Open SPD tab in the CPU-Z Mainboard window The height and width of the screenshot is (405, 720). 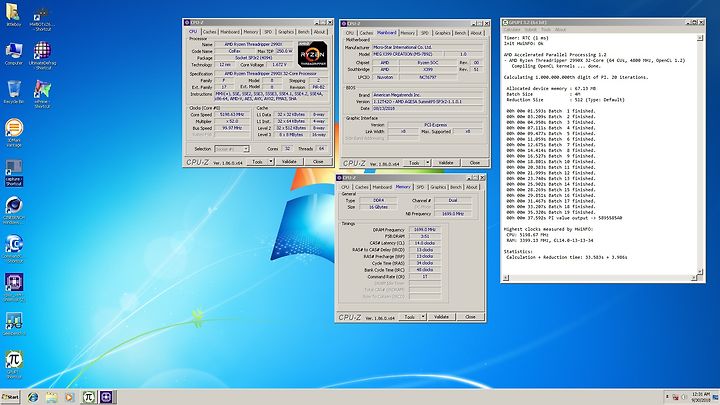click(425, 33)
